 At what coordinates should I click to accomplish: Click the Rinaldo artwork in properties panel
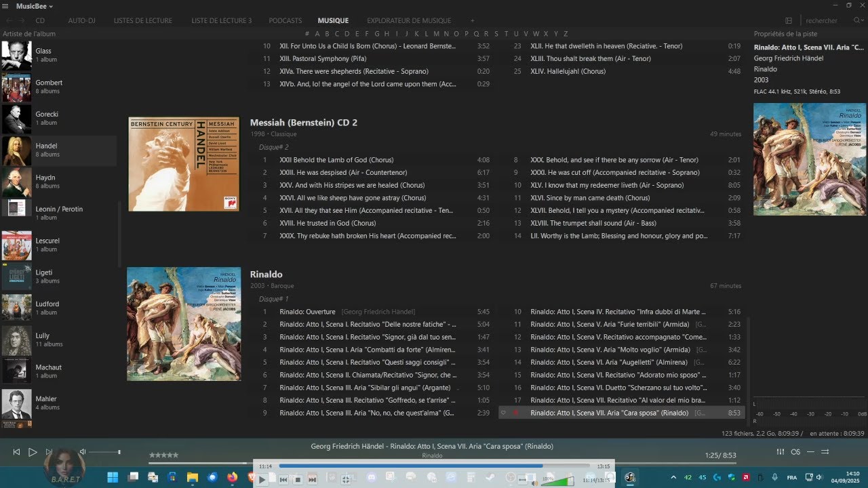(x=810, y=159)
